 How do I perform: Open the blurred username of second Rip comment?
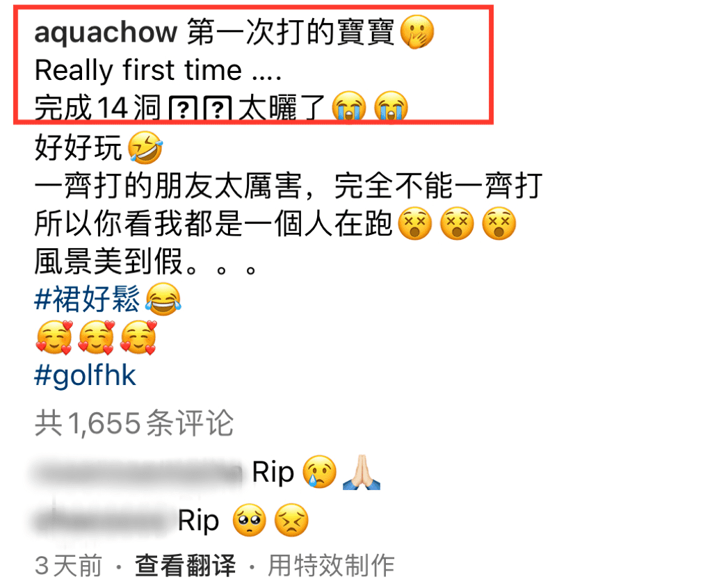(x=102, y=521)
